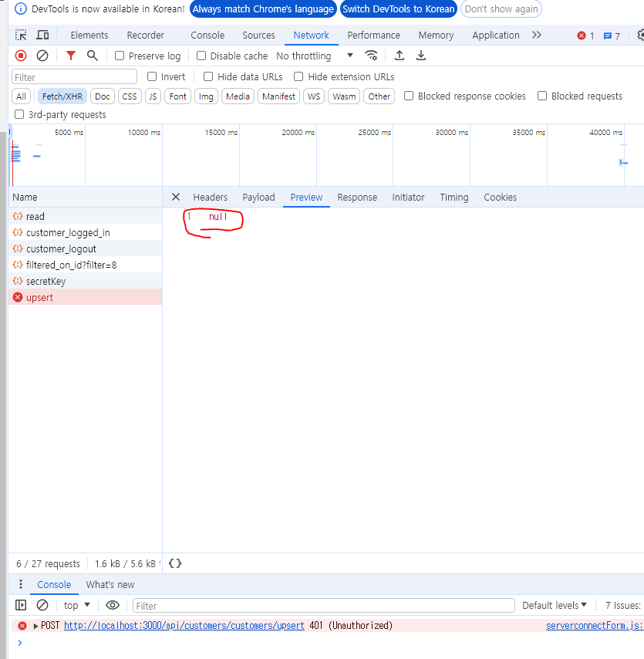Screen dimensions: 644x659
Task: Click the import HAR upload icon
Action: click(x=400, y=56)
